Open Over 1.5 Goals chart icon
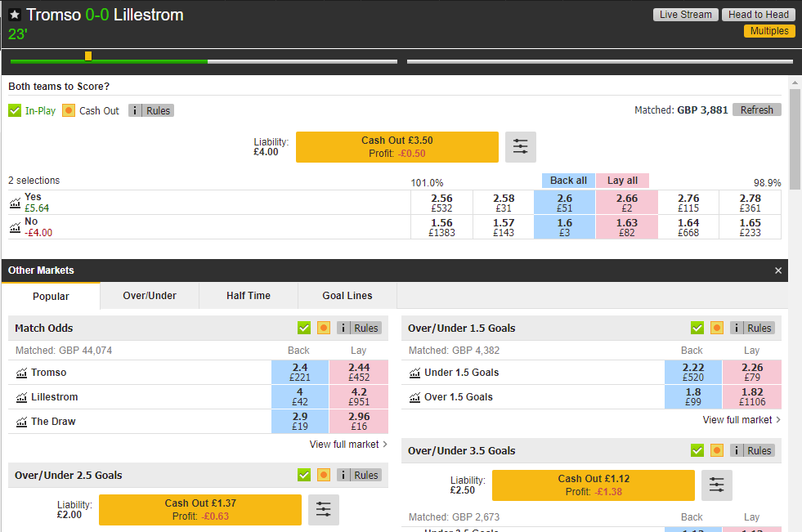 click(414, 398)
